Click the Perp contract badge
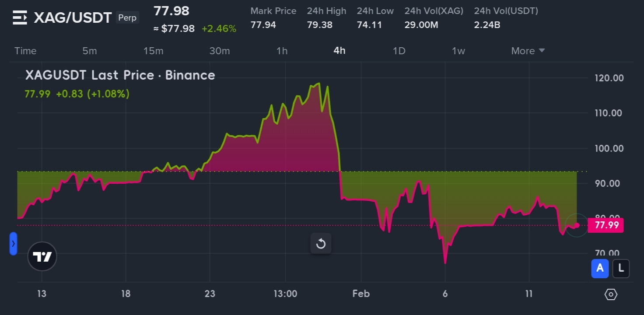Image resolution: width=644 pixels, height=315 pixels. pos(127,18)
